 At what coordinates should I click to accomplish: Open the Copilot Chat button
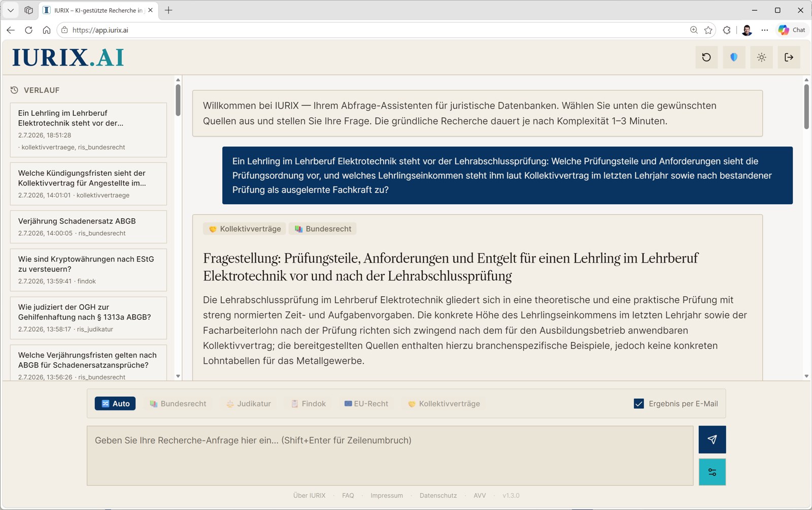[792, 30]
